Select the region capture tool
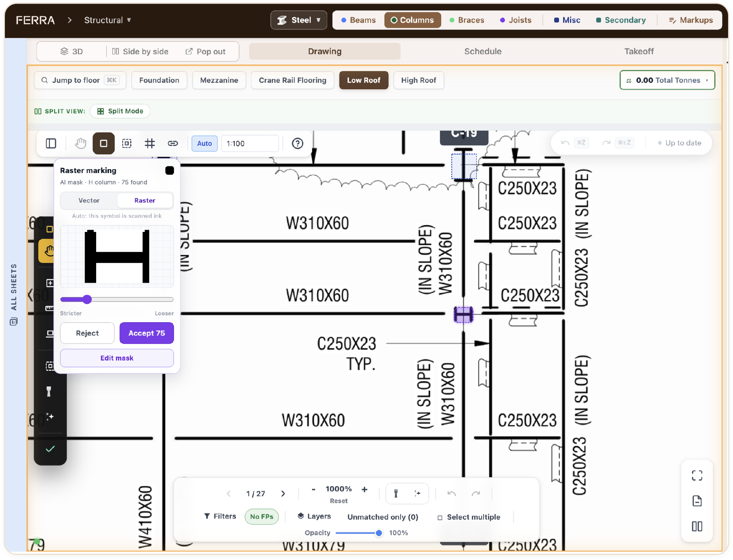 coord(127,143)
